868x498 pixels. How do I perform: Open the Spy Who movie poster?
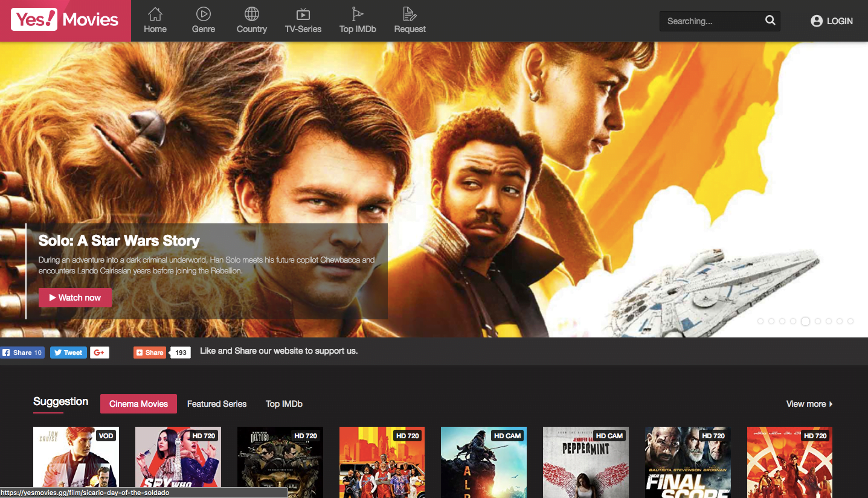178,462
